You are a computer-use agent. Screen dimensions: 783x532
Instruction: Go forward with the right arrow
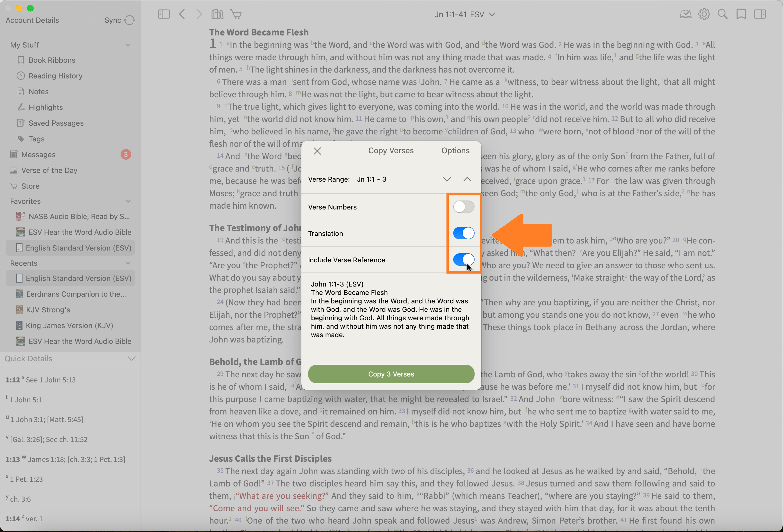[199, 14]
